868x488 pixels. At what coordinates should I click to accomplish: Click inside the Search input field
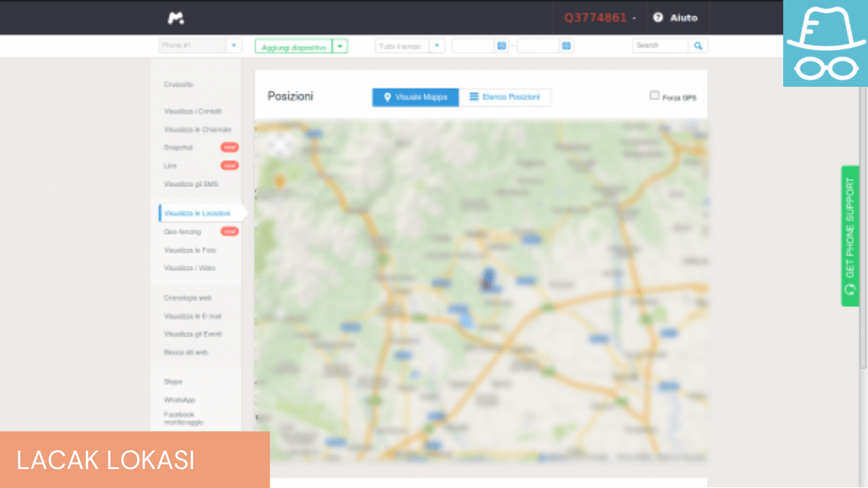click(x=660, y=45)
